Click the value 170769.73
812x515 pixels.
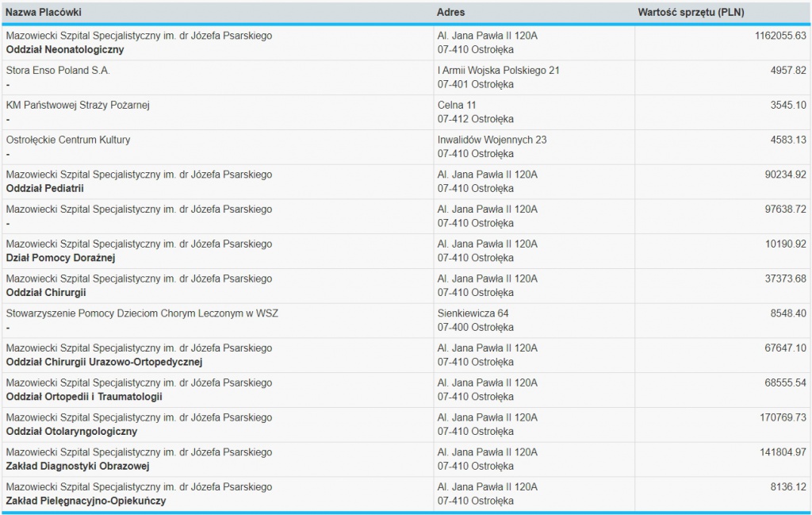[783, 417]
